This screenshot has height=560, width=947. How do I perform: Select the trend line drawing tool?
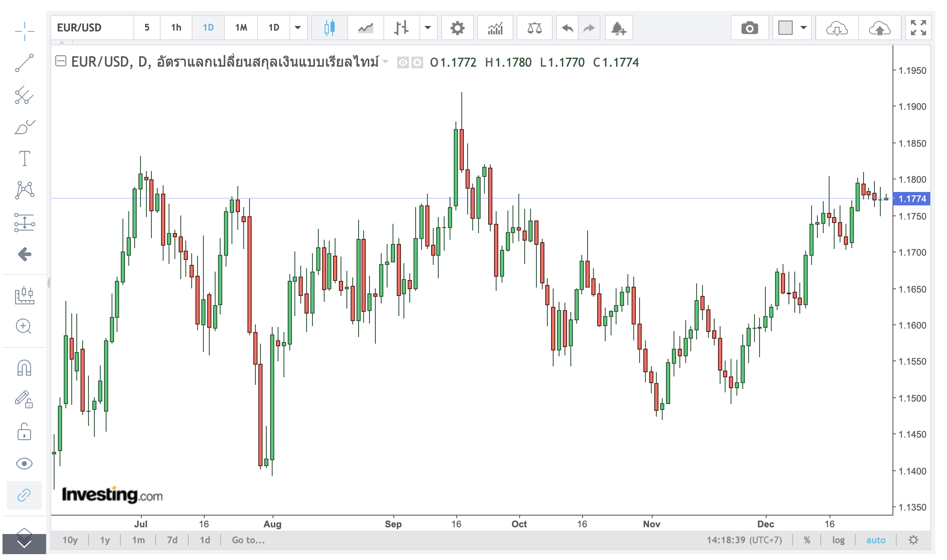pyautogui.click(x=24, y=63)
